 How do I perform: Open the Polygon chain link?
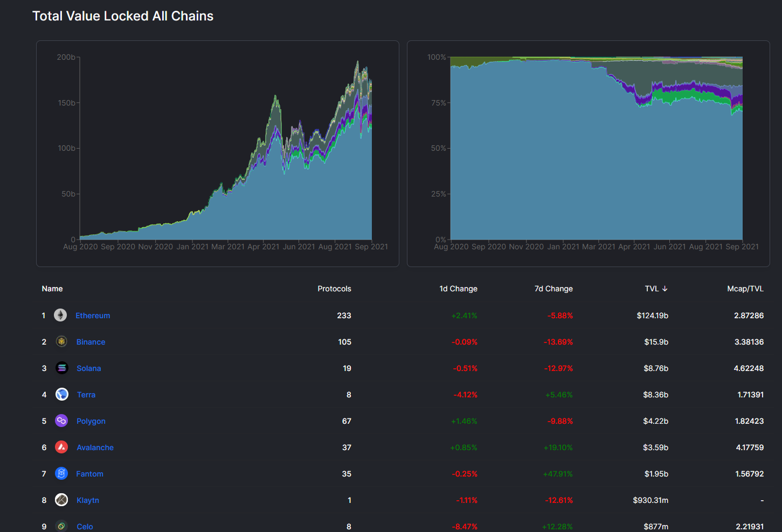click(x=91, y=421)
